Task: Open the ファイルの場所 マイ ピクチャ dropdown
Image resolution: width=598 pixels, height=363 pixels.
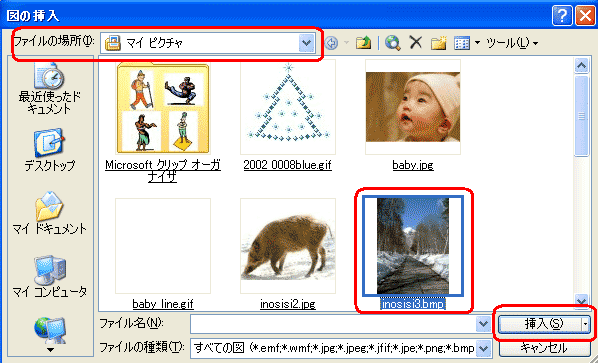Action: pos(306,43)
